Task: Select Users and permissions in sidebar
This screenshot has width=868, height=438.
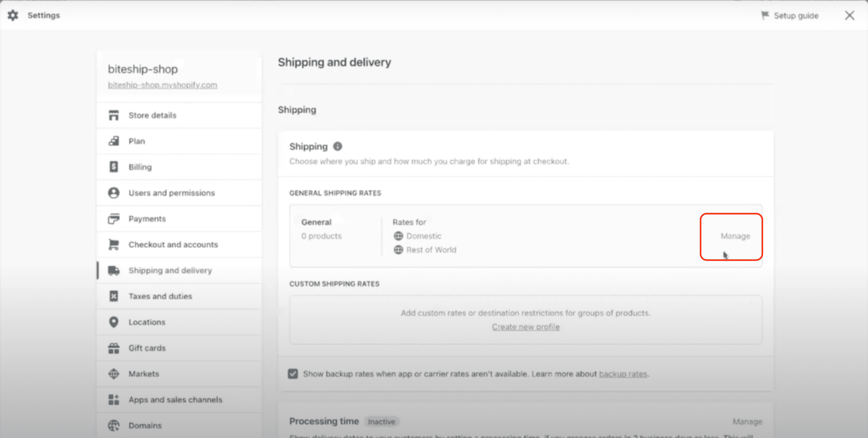Action: (179, 193)
